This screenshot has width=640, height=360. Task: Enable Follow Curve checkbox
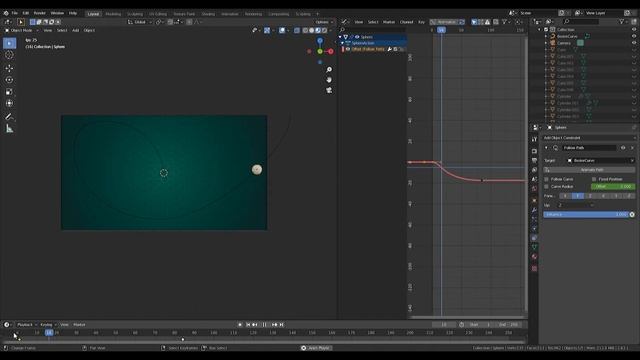click(x=547, y=179)
